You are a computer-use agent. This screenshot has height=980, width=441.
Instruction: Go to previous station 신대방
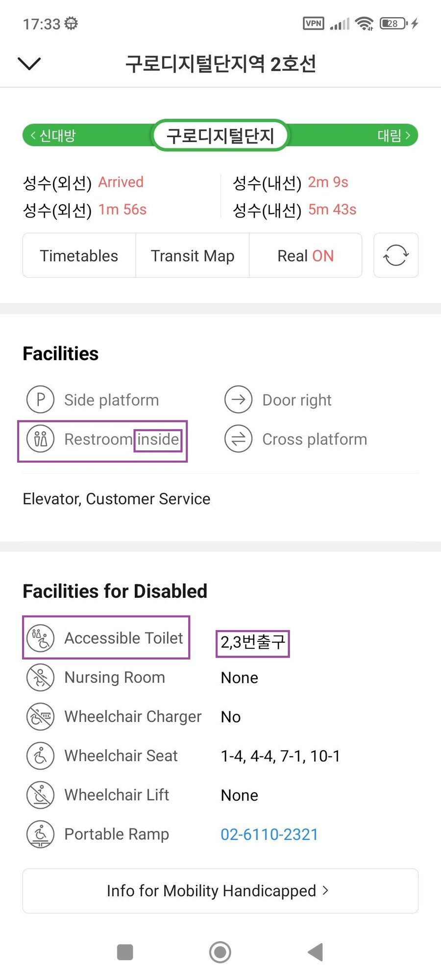(x=53, y=136)
